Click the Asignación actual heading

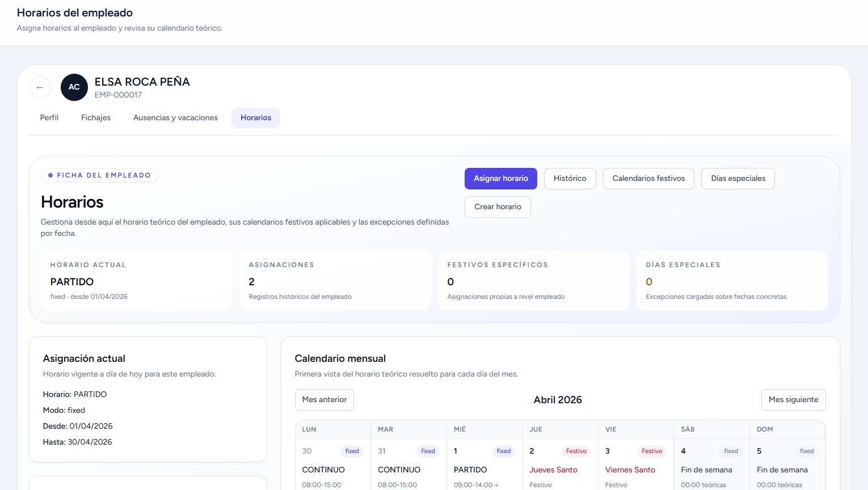point(84,358)
